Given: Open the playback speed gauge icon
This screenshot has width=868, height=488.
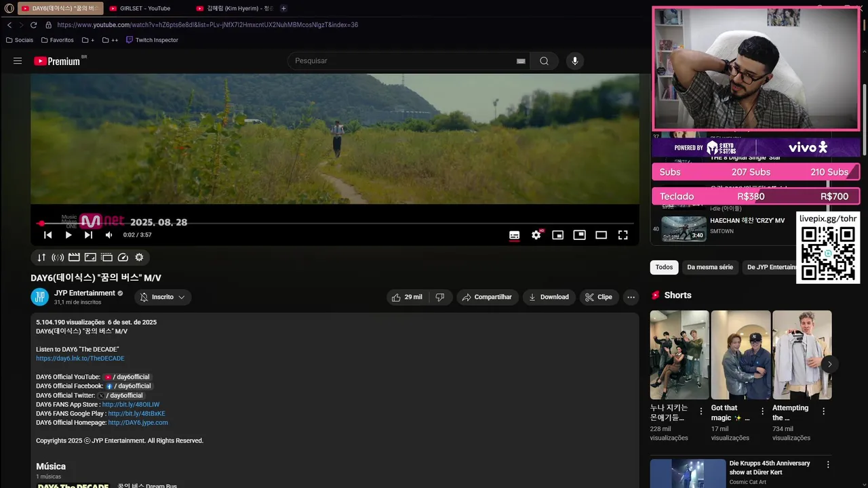Looking at the screenshot, I should click(x=123, y=258).
